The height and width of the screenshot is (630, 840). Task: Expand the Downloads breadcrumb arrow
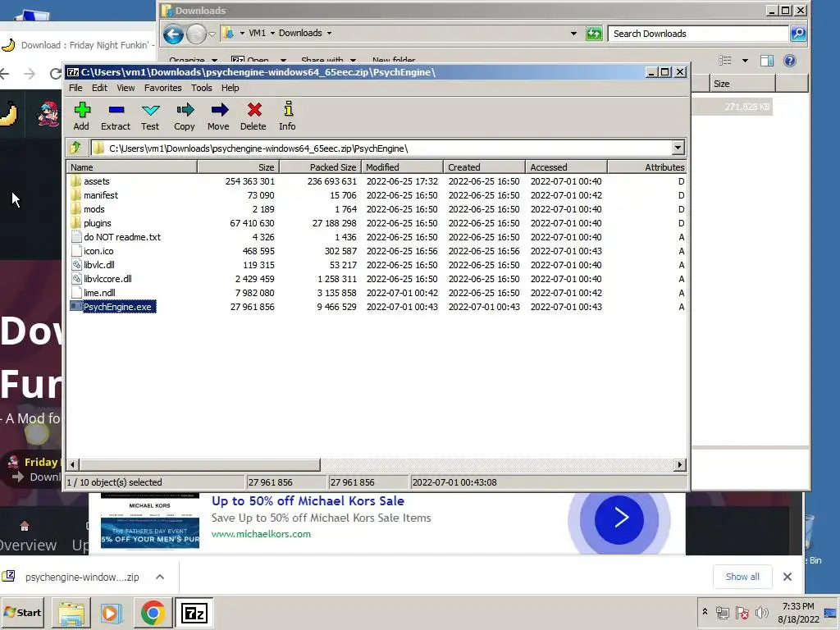329,33
